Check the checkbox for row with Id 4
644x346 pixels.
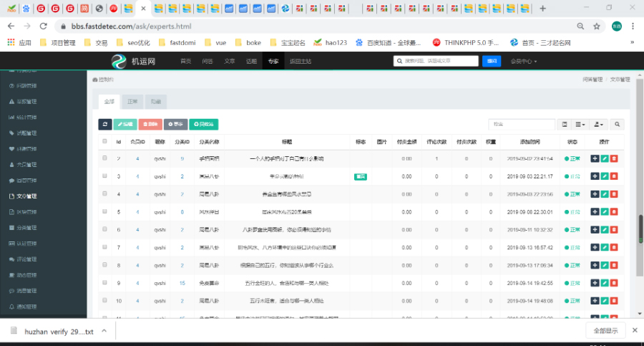(x=104, y=194)
